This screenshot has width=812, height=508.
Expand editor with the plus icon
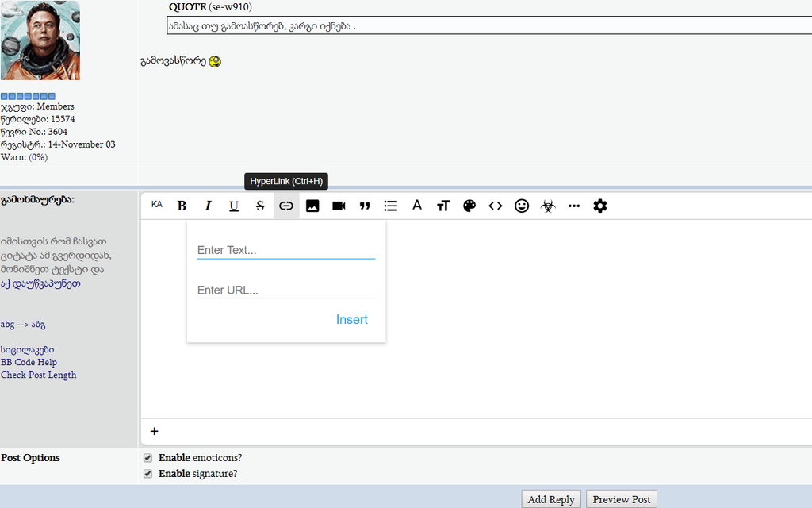(155, 431)
